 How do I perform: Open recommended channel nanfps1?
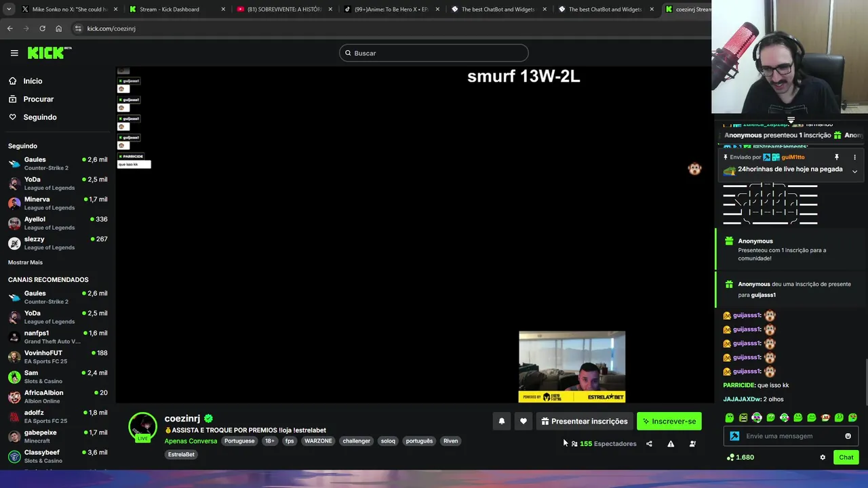pos(57,337)
